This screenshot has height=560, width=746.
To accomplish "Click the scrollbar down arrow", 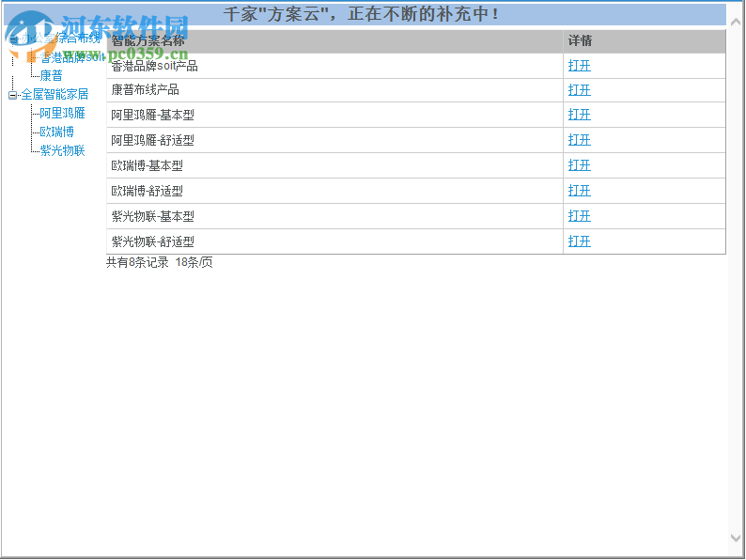I will pos(736,538).
